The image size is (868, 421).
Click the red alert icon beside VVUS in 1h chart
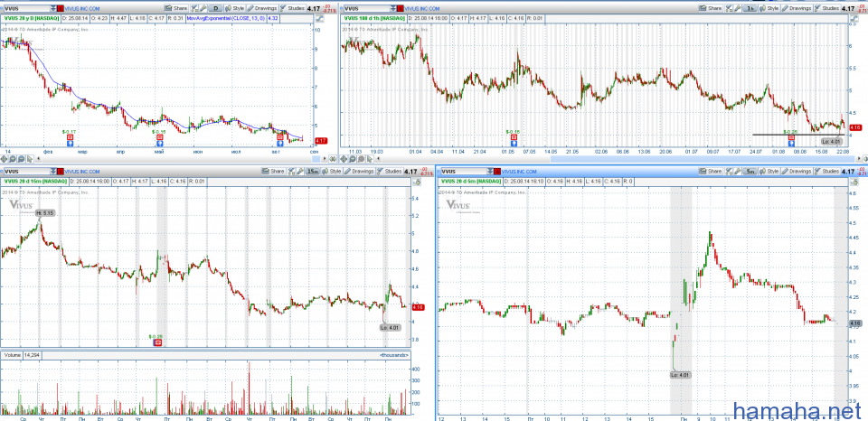pos(400,8)
